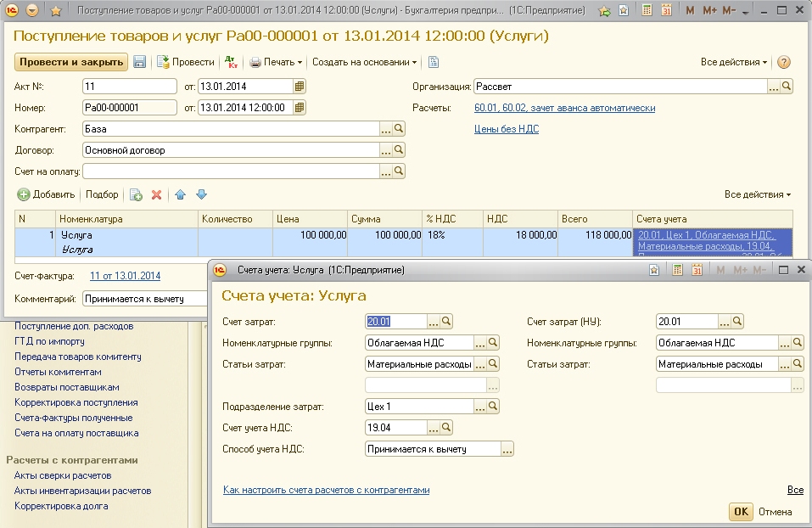The image size is (812, 528).
Task: Click magnifier next to Счет на оплату
Action: pyautogui.click(x=399, y=171)
